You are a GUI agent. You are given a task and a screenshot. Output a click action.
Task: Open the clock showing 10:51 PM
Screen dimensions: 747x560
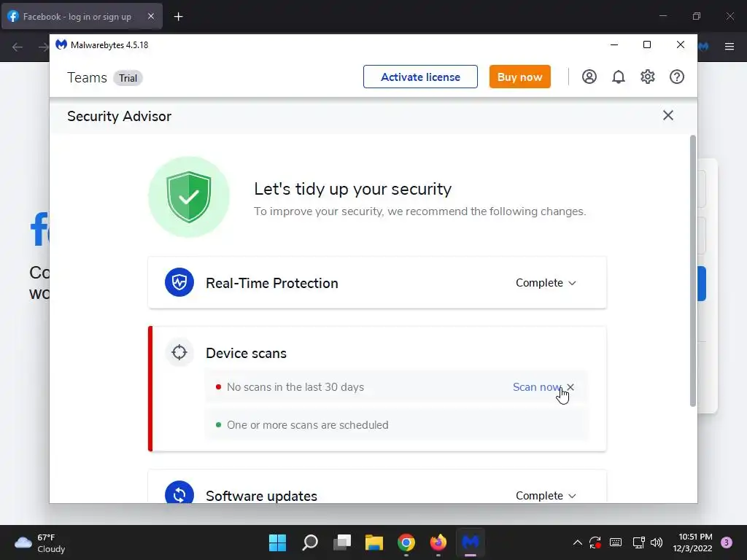(692, 542)
